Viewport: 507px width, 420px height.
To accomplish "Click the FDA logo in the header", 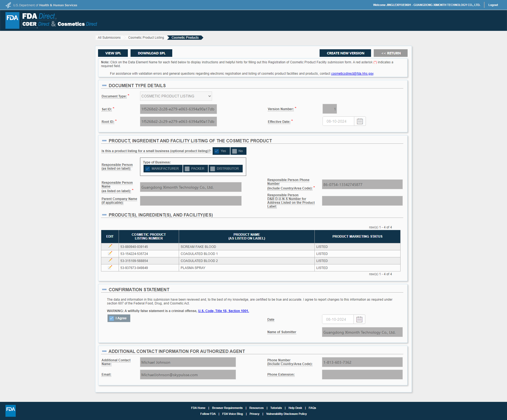I will [x=12, y=20].
